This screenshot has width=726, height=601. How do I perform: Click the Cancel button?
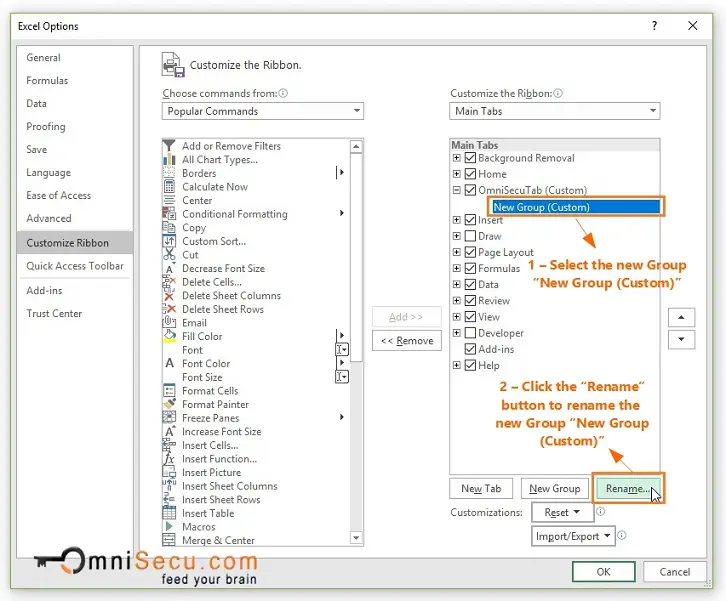coord(675,572)
